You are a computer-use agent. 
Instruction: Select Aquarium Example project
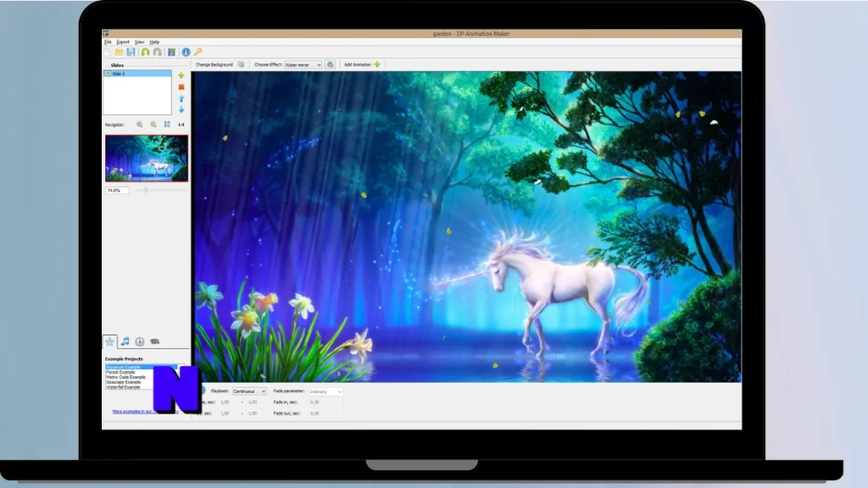pyautogui.click(x=142, y=368)
